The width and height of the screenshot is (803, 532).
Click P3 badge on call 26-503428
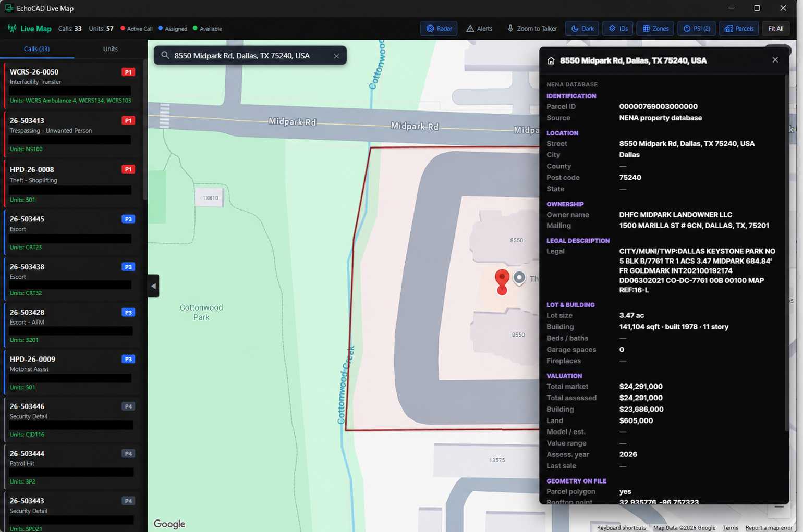(128, 312)
